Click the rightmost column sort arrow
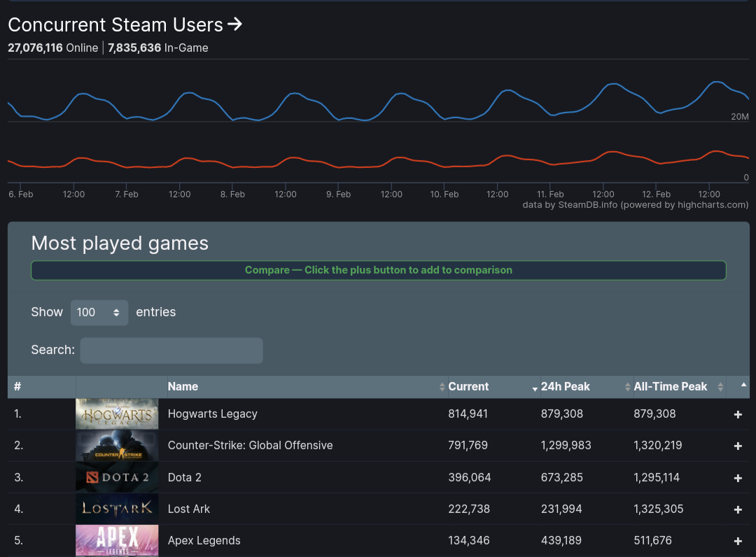Image resolution: width=756 pixels, height=557 pixels. pos(743,385)
